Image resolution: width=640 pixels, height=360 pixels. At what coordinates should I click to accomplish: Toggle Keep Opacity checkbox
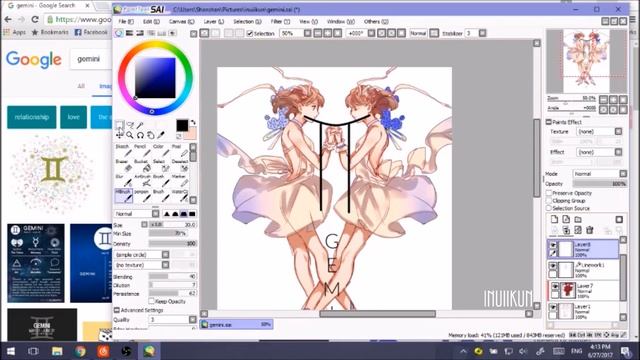[151, 301]
